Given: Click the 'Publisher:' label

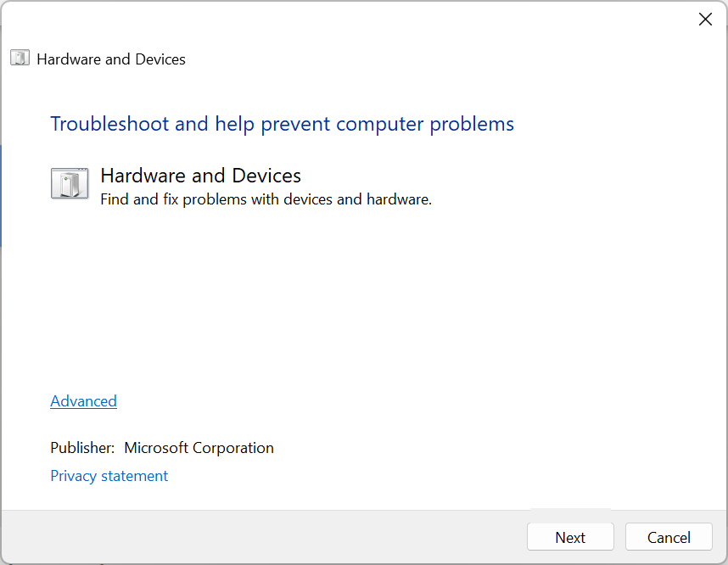Looking at the screenshot, I should tap(82, 448).
